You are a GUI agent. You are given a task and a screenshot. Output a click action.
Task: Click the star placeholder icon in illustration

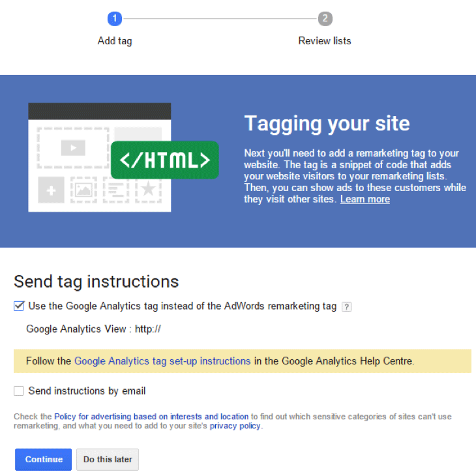coord(149,190)
